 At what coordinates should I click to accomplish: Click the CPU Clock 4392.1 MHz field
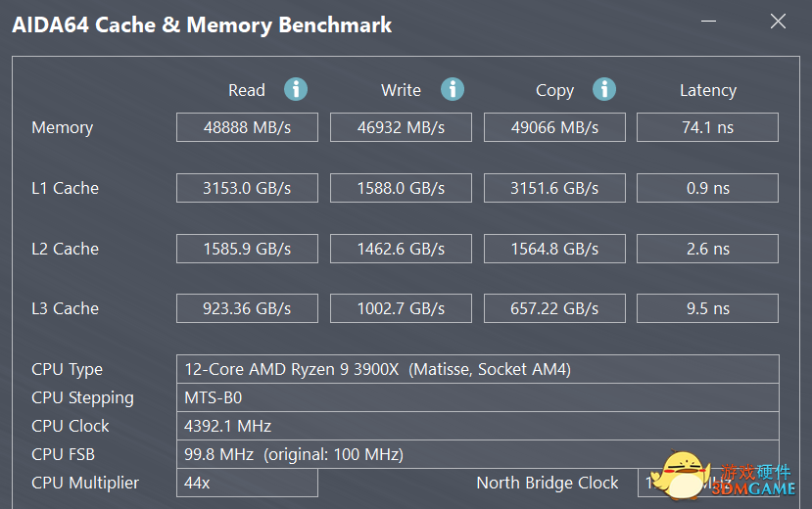click(x=477, y=426)
